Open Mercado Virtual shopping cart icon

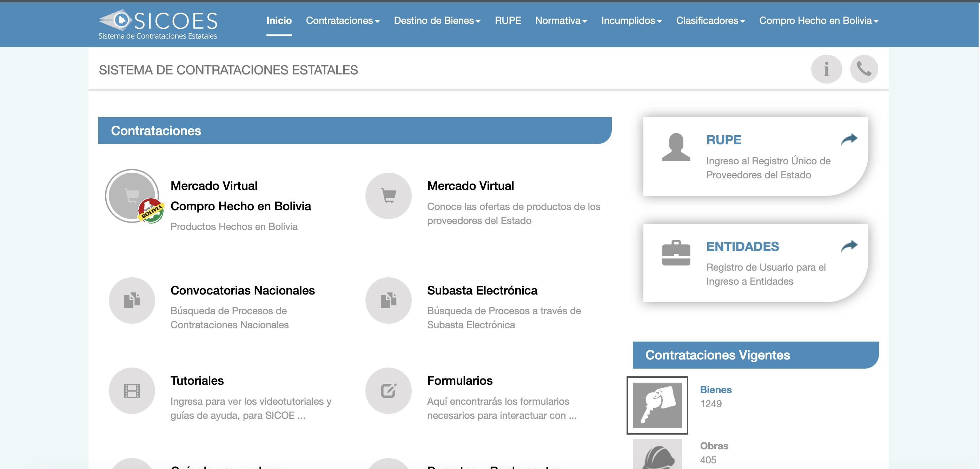coord(388,196)
